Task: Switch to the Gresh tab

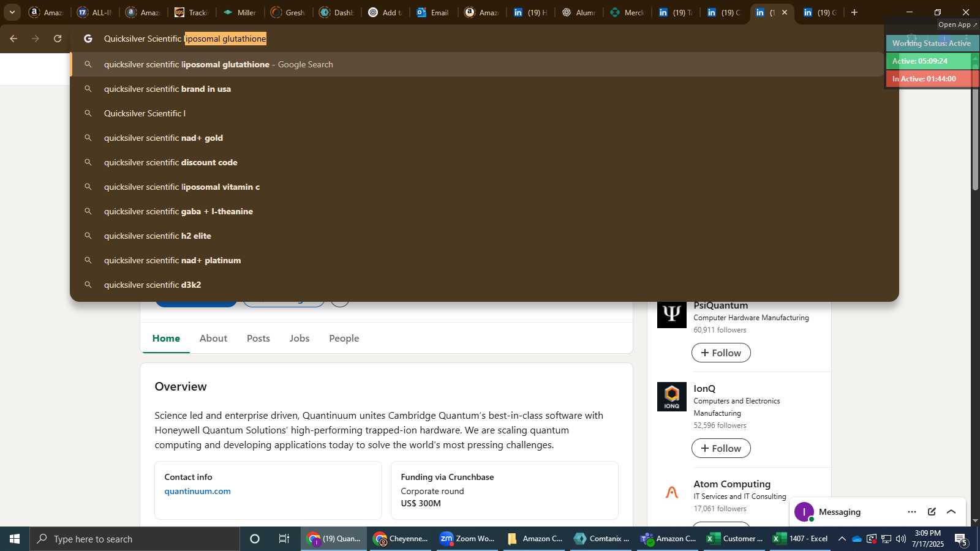Action: tap(288, 12)
